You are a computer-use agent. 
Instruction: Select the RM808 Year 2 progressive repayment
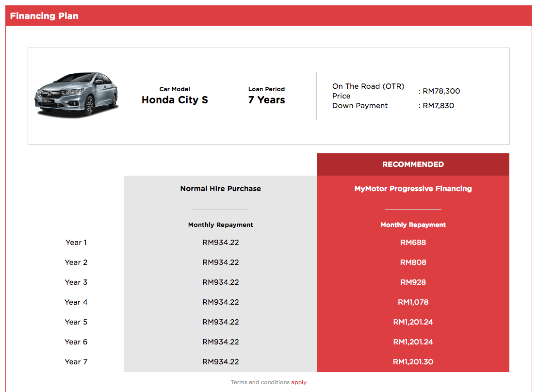tap(413, 262)
